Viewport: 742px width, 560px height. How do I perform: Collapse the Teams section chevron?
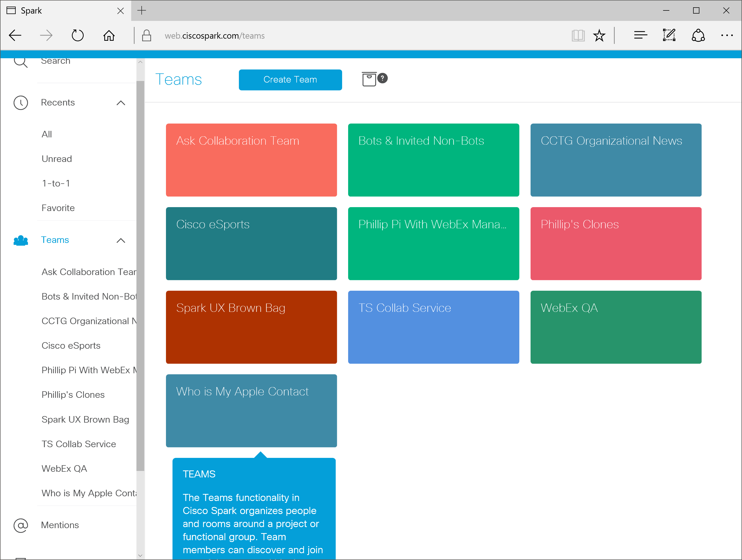coord(121,241)
